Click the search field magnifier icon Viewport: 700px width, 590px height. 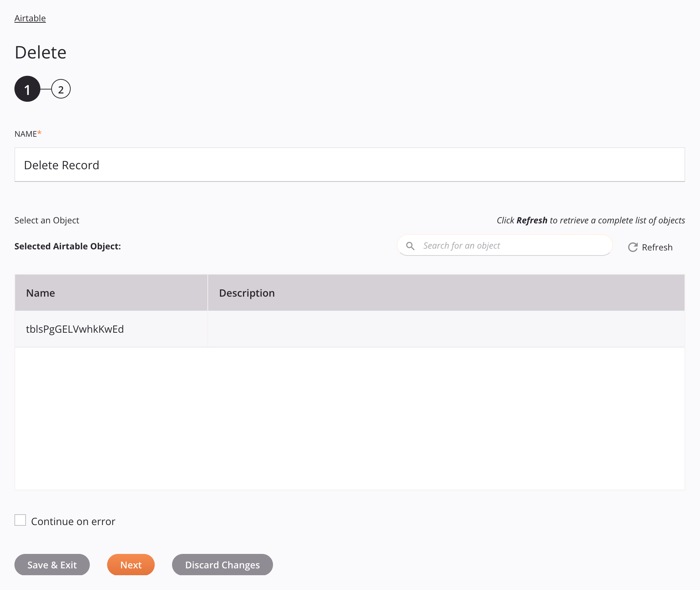point(410,245)
